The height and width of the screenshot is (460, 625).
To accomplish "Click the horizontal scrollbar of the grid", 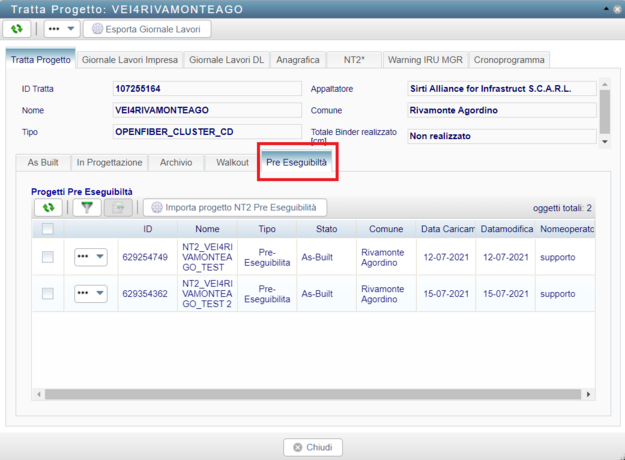I will click(x=313, y=394).
